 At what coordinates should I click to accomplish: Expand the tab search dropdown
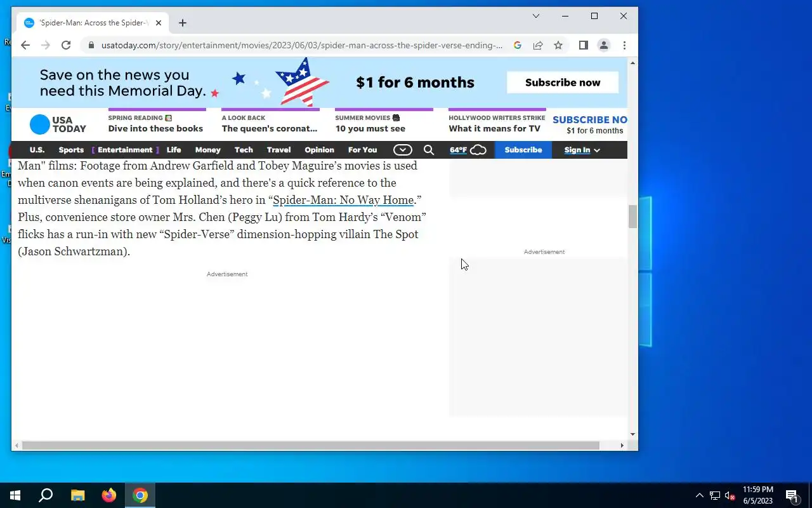coord(536,16)
